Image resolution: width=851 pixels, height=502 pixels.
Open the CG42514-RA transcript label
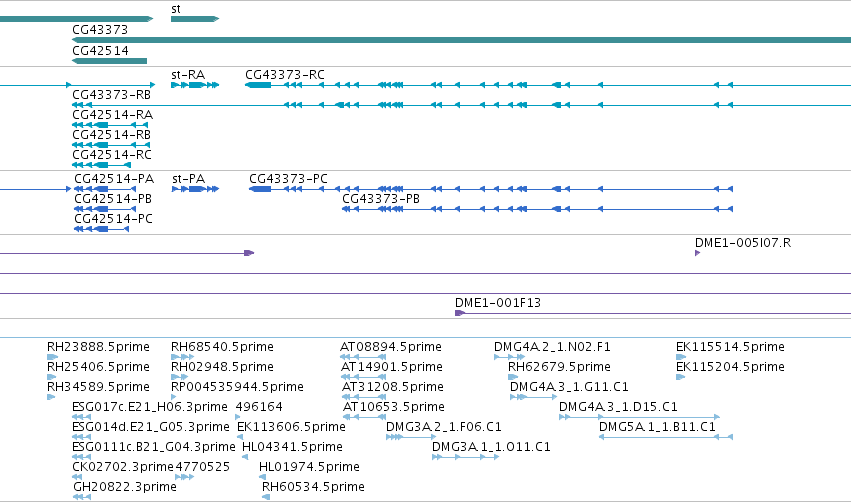112,115
